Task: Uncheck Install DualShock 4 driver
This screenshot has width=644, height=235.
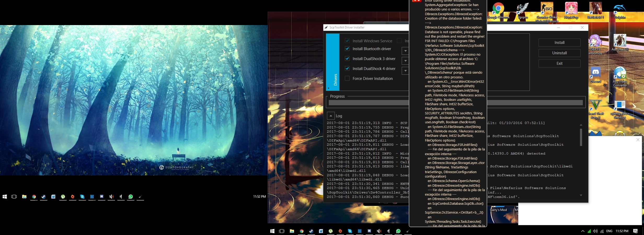Action: click(347, 68)
